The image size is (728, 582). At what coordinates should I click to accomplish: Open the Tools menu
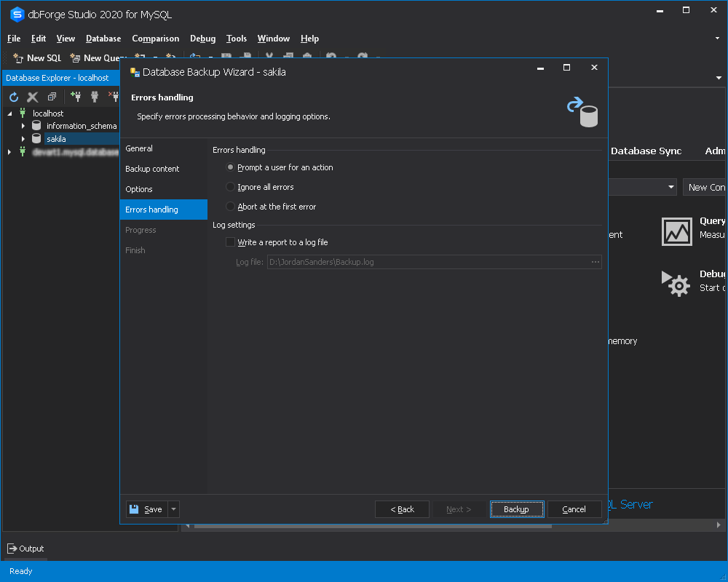(x=237, y=39)
